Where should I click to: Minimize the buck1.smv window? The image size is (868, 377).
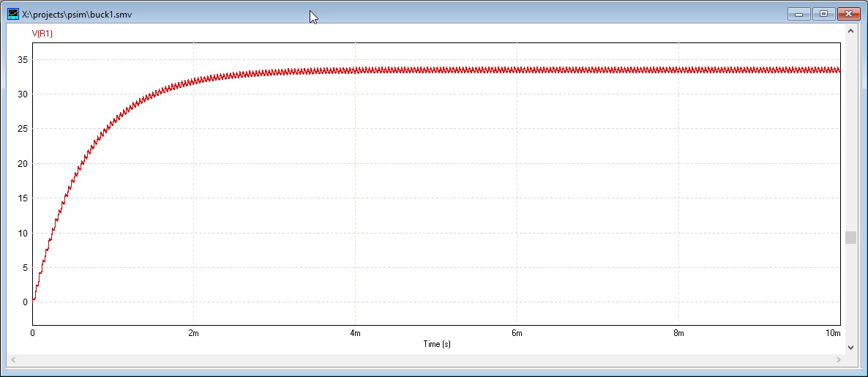(x=798, y=13)
